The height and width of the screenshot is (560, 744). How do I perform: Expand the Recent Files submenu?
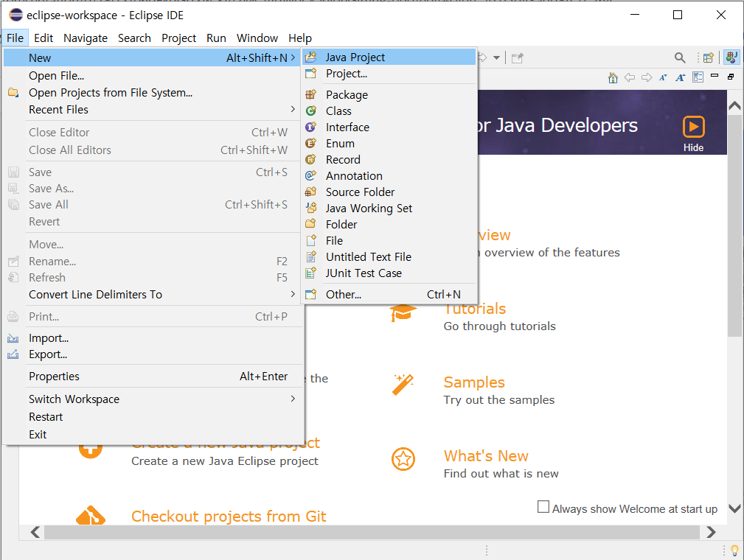152,110
